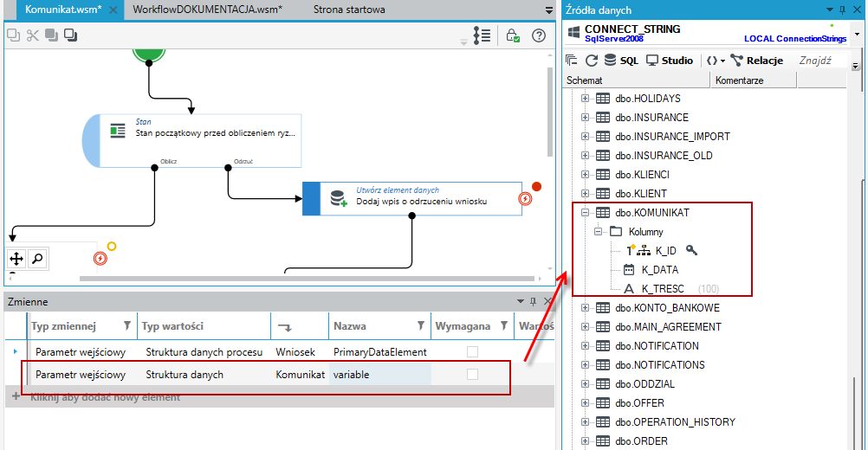The height and width of the screenshot is (450, 868).
Task: Click the zoom magnifier tool icon
Action: tap(37, 258)
